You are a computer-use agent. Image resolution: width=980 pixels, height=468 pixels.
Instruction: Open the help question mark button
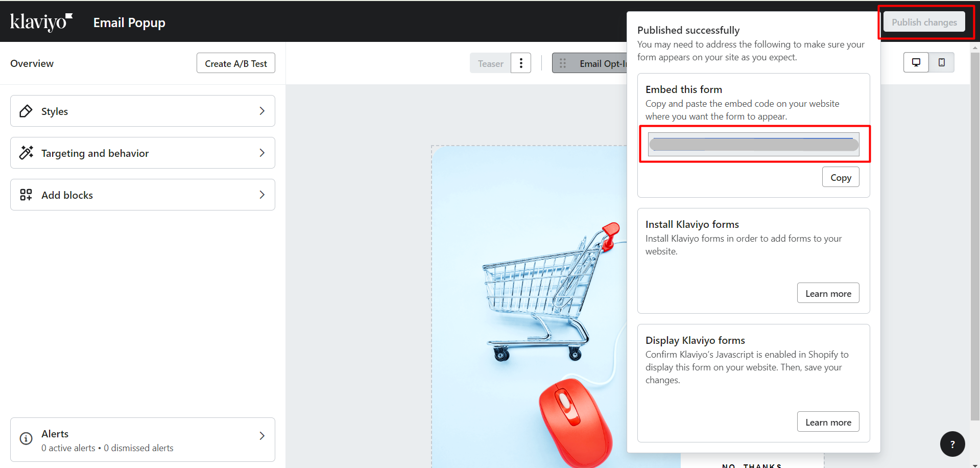952,444
